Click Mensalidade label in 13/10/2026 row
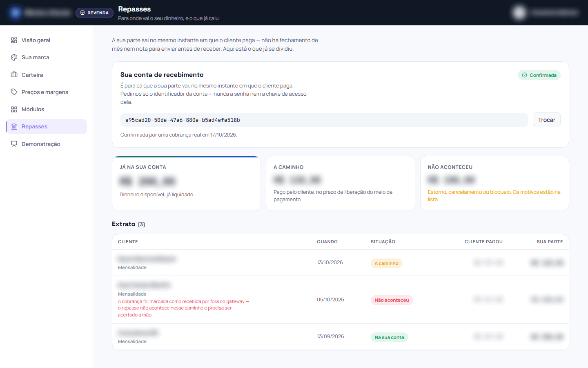 click(x=132, y=267)
